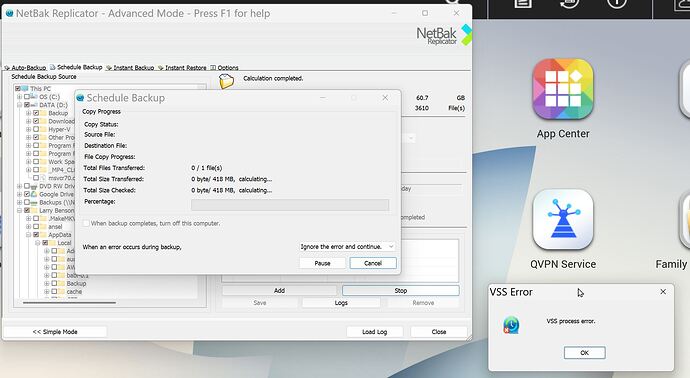Screen dimensions: 690x378
Task: Click the DATA (D:) drive icon
Action: 34,105
